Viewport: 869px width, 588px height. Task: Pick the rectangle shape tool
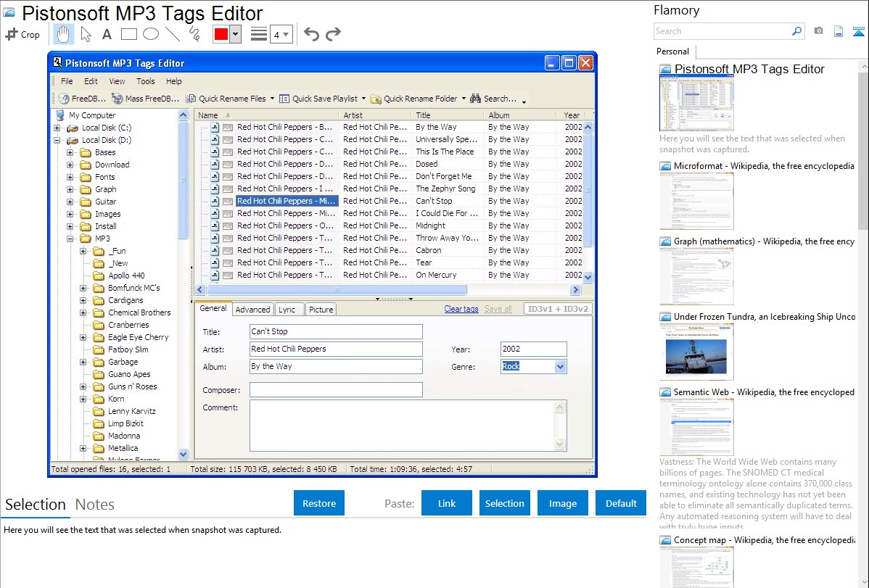(128, 34)
